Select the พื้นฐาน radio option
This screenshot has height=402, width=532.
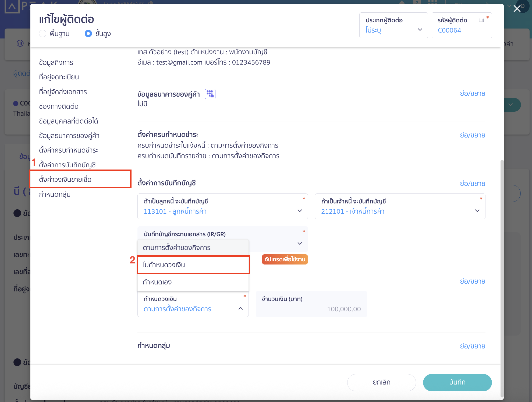(43, 34)
